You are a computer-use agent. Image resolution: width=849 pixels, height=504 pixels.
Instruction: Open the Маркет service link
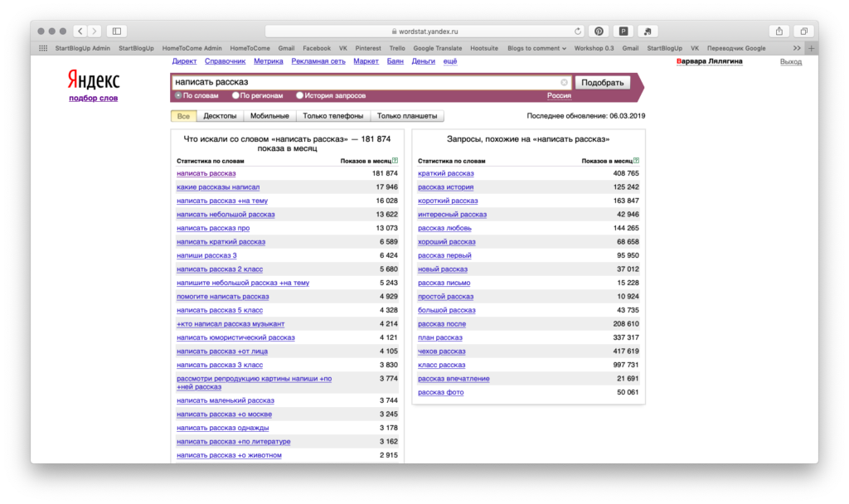(x=366, y=61)
